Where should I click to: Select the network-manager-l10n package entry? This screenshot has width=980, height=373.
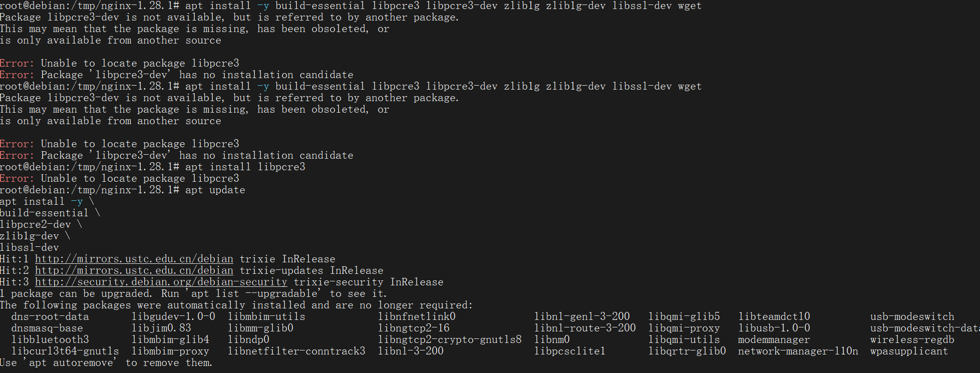click(x=798, y=351)
